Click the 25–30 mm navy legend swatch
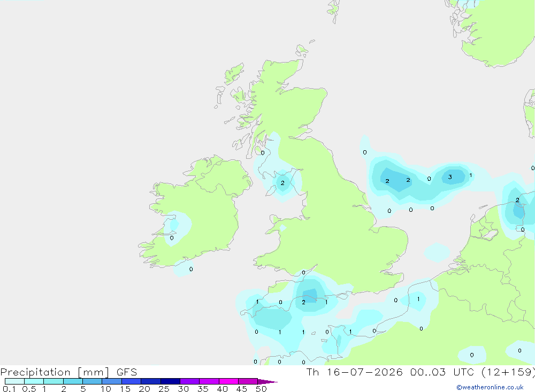This screenshot has width=535, height=392. (170, 381)
